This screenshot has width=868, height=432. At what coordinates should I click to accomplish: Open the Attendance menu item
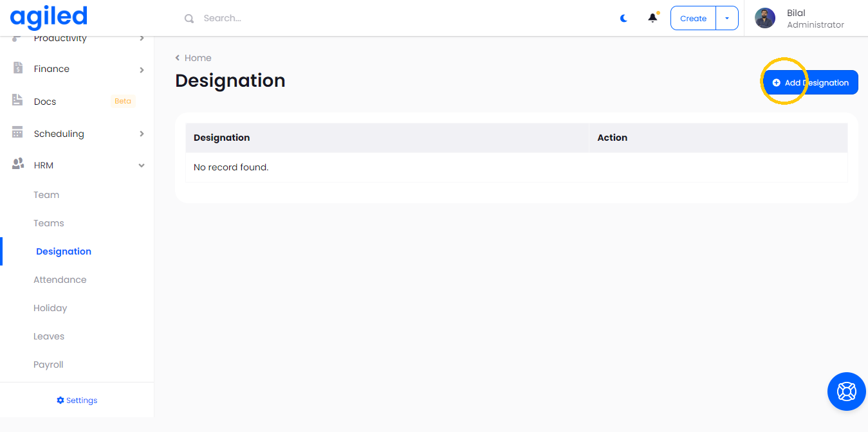pyautogui.click(x=60, y=280)
